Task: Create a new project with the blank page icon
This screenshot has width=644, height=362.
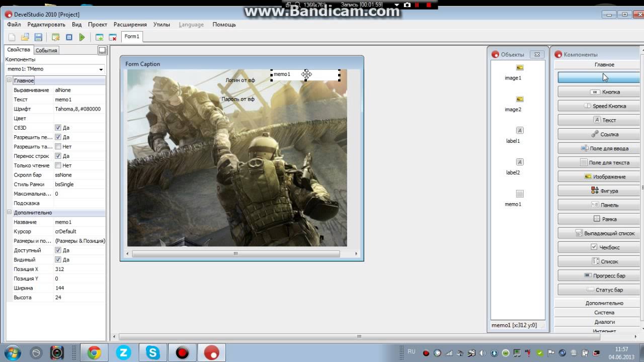Action: pos(12,37)
